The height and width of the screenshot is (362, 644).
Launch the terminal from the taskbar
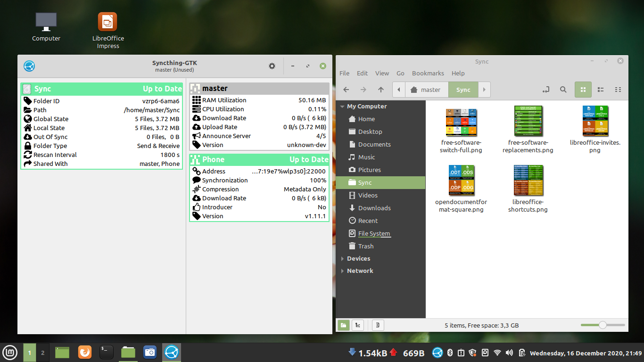(107, 352)
